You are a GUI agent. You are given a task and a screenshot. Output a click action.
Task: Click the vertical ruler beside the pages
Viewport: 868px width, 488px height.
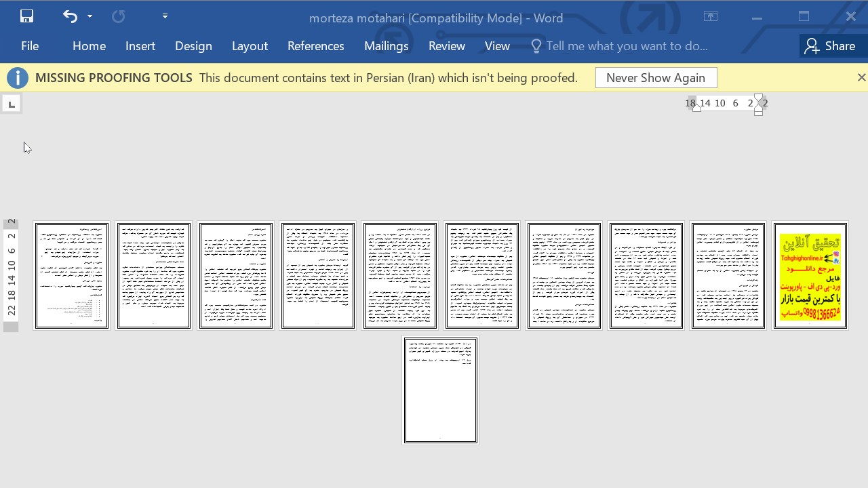click(x=12, y=274)
